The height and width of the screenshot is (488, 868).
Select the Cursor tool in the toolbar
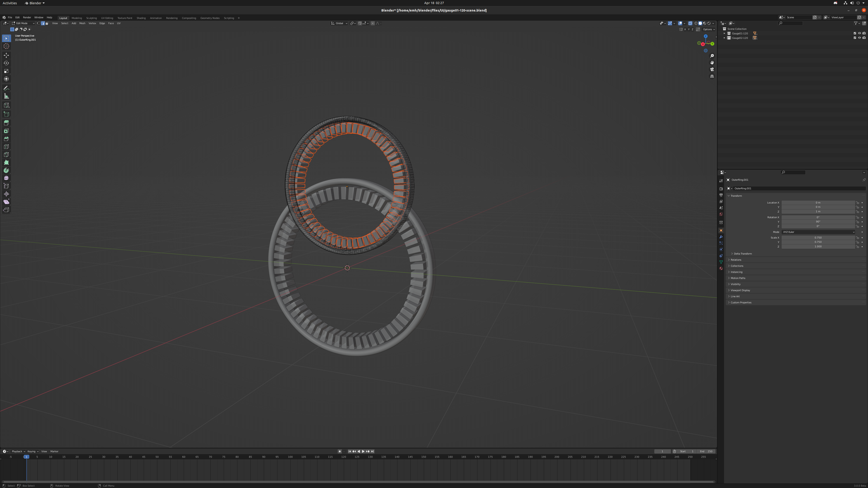pos(6,46)
